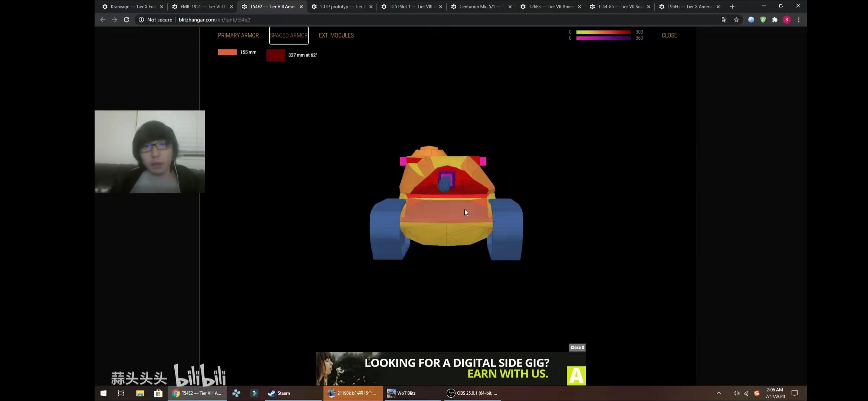Open network connection settings
868x401 pixels.
tap(746, 393)
